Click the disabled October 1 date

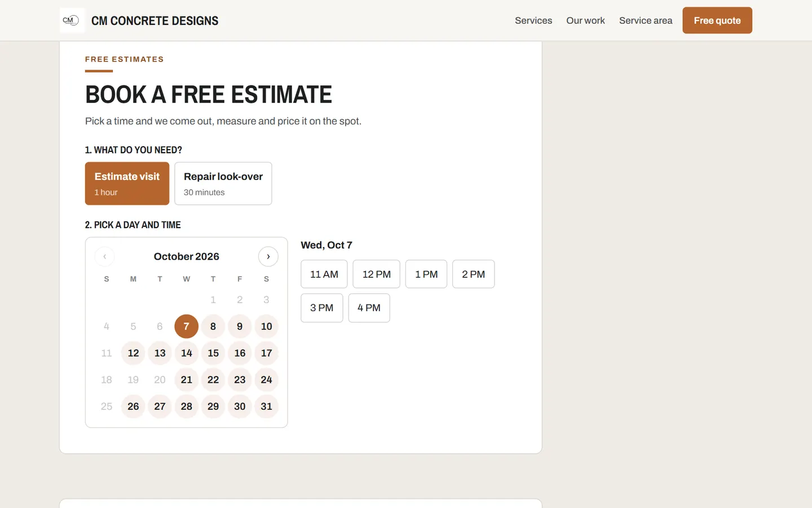[213, 300]
